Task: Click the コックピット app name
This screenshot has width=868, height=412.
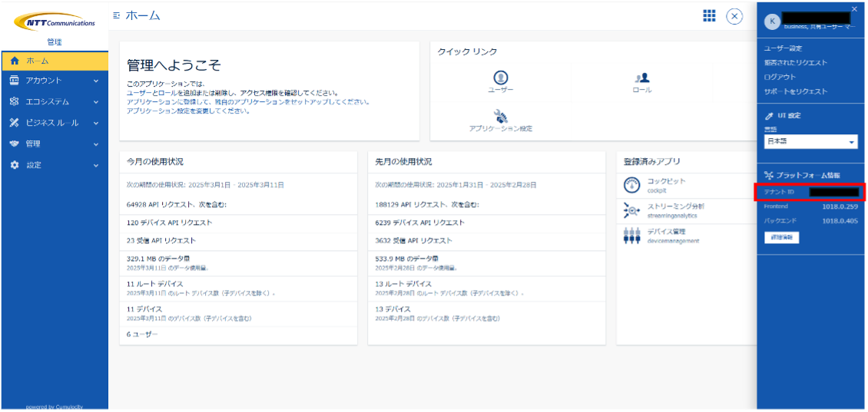Action: [x=667, y=181]
